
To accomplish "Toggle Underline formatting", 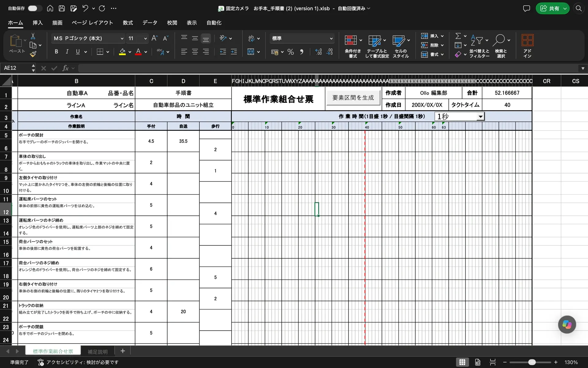I will (x=77, y=51).
